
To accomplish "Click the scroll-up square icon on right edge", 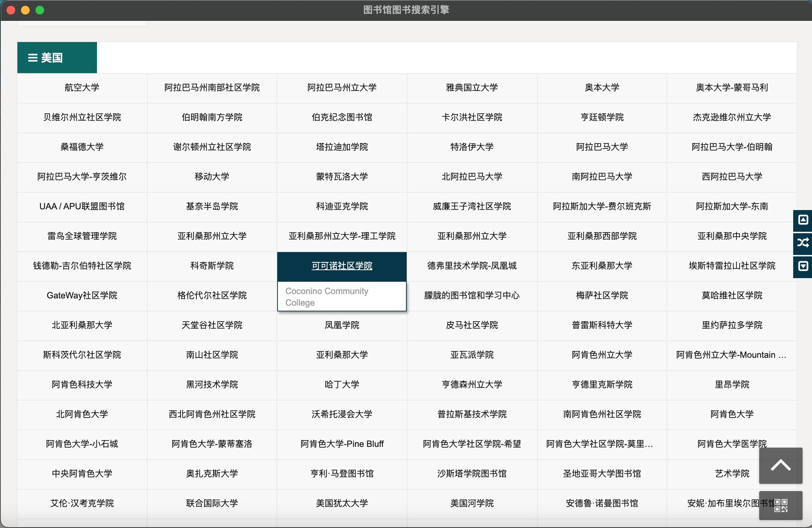I will coord(803,220).
